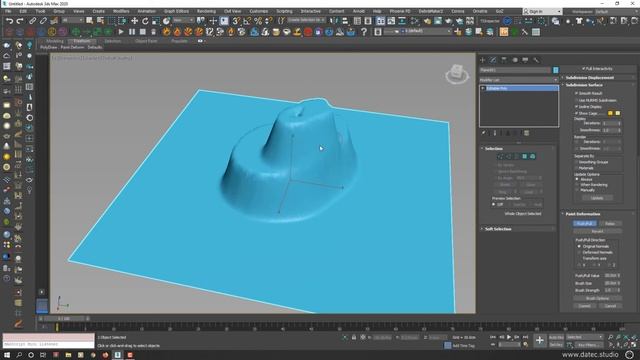Enable Use NURMS Subdivision checkbox

click(x=577, y=100)
